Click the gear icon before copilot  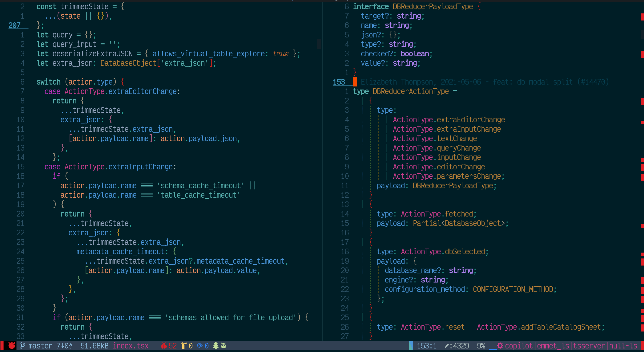coord(500,346)
